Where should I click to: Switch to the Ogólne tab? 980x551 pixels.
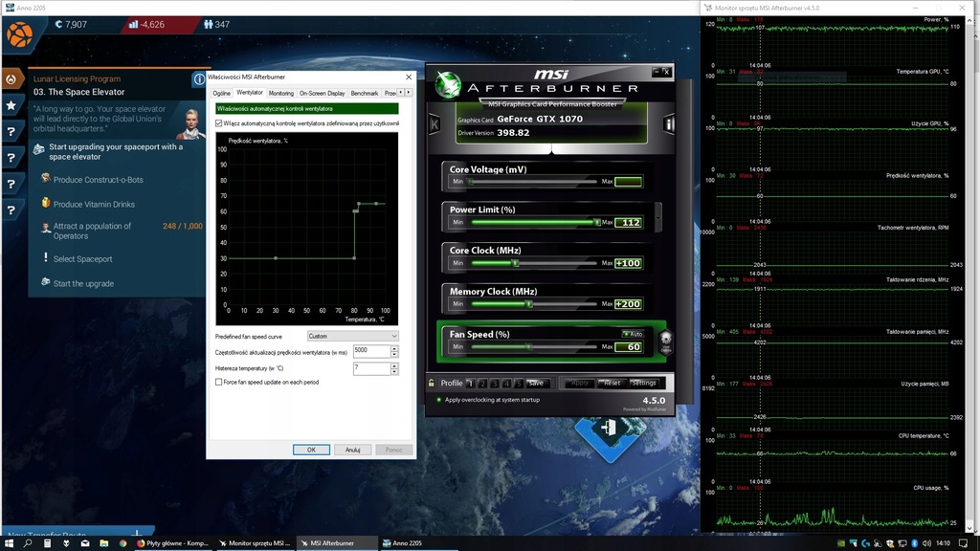coord(221,93)
